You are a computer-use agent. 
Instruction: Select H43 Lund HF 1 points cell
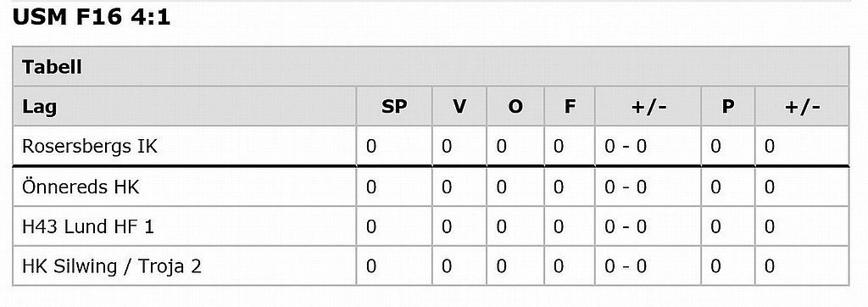(728, 226)
